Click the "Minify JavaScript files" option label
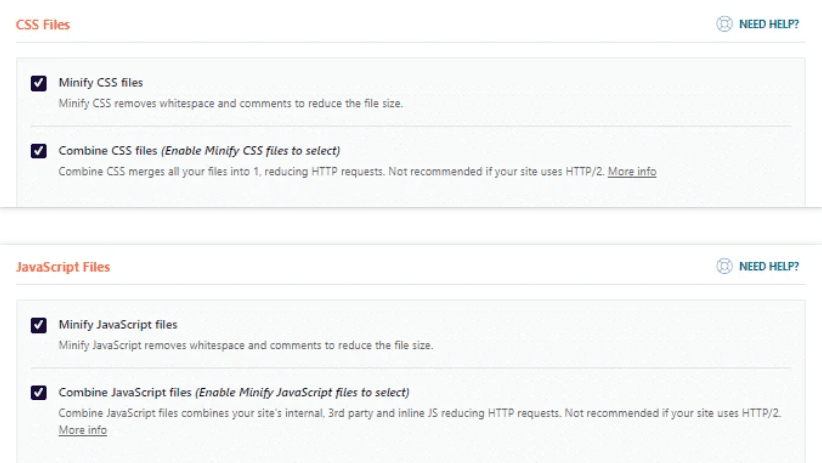The height and width of the screenshot is (463, 822). [x=118, y=325]
